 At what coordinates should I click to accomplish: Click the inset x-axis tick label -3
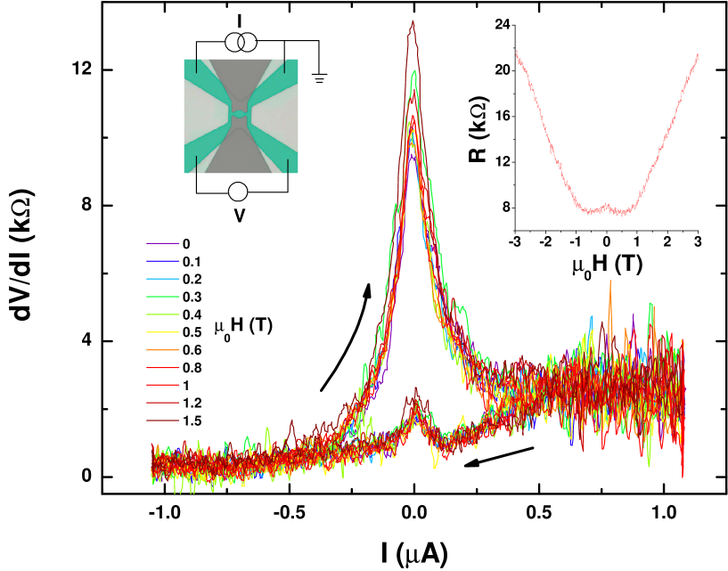pos(514,241)
